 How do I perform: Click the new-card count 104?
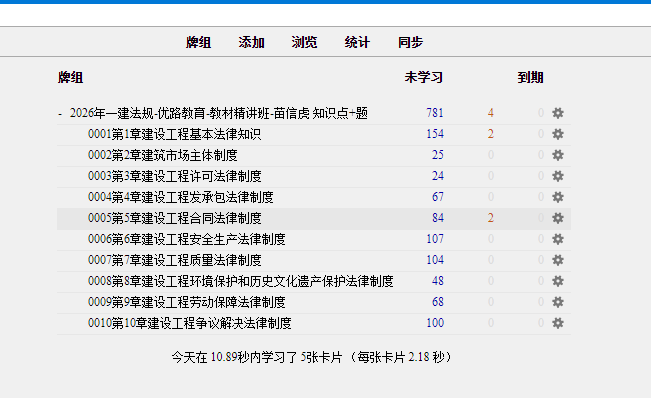435,260
